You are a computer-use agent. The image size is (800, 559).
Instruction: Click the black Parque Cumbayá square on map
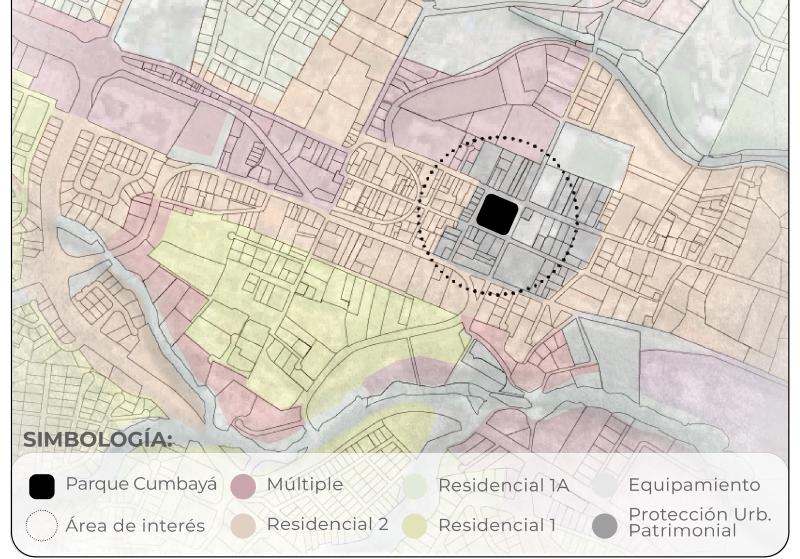coord(496,214)
